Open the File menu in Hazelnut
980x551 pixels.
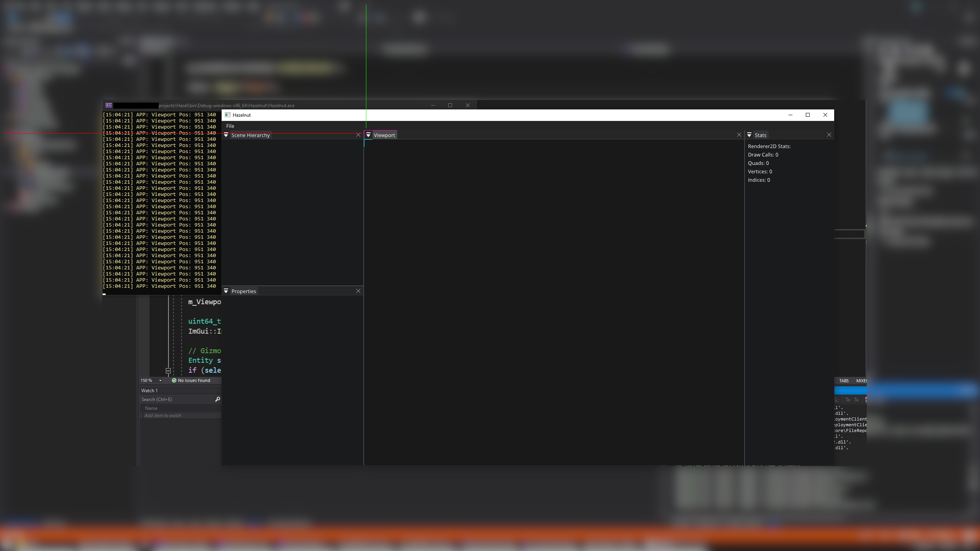(x=230, y=126)
